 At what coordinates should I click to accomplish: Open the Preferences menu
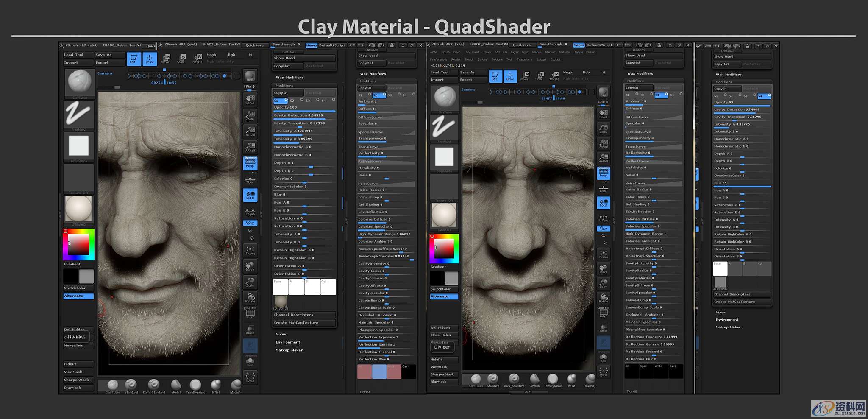tap(439, 59)
